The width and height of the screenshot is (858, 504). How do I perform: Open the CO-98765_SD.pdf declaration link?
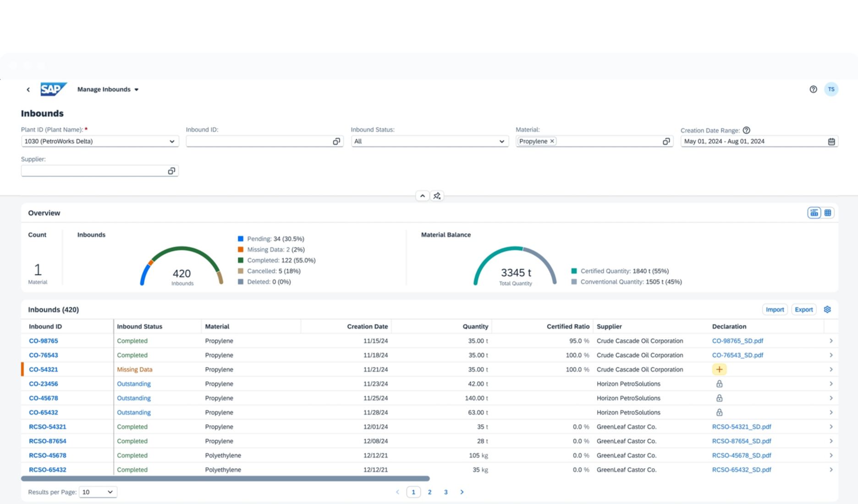(x=737, y=341)
